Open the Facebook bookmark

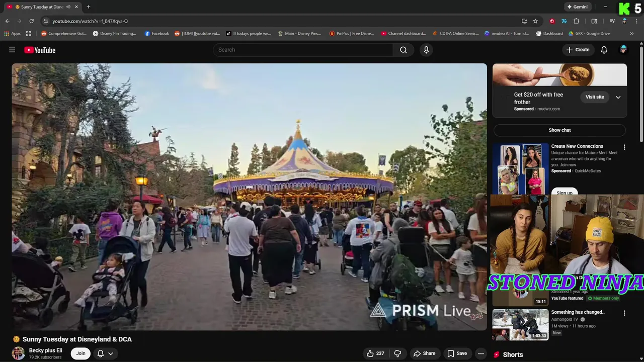[156, 34]
